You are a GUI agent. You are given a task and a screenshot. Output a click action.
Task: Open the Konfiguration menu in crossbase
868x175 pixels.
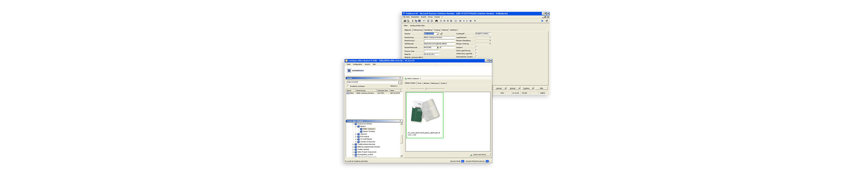click(358, 64)
